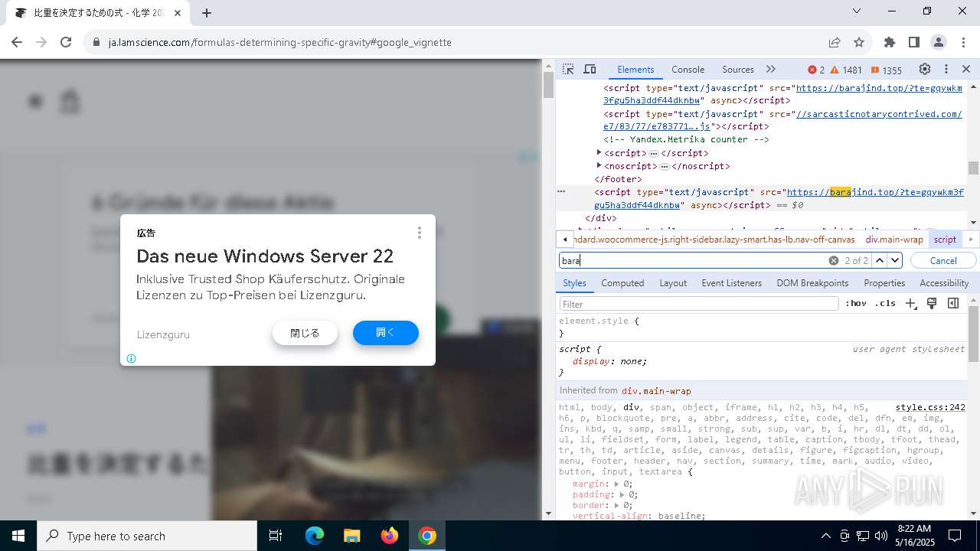Open ad options three-dot menu
Image resolution: width=980 pixels, height=551 pixels.
(419, 233)
